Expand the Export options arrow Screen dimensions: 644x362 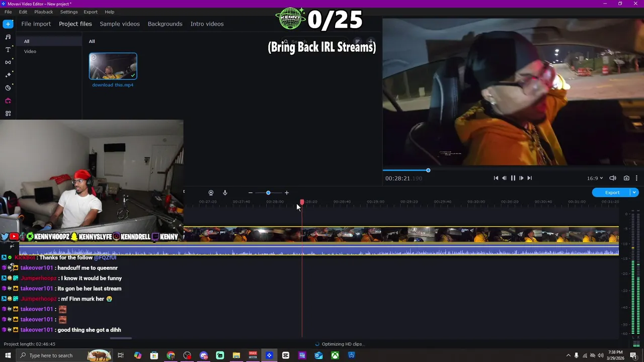point(634,193)
